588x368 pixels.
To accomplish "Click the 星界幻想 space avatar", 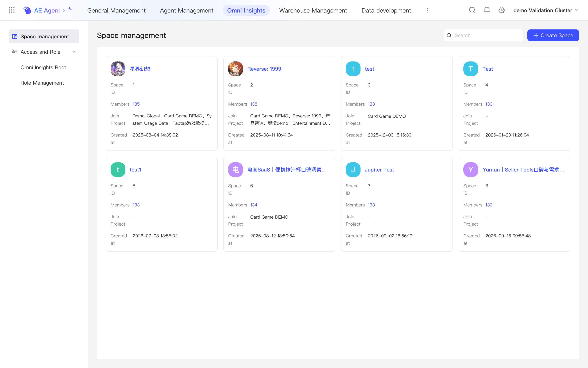I will pyautogui.click(x=118, y=69).
